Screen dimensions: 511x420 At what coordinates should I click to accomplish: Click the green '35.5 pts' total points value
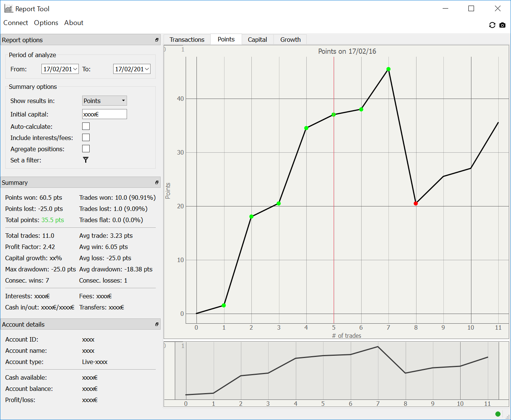(x=53, y=220)
